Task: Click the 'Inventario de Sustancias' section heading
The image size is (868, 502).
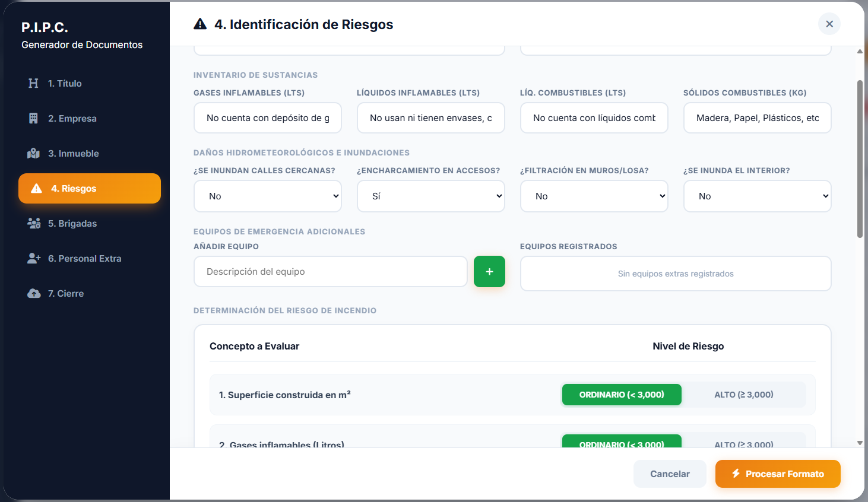Action: click(x=255, y=75)
